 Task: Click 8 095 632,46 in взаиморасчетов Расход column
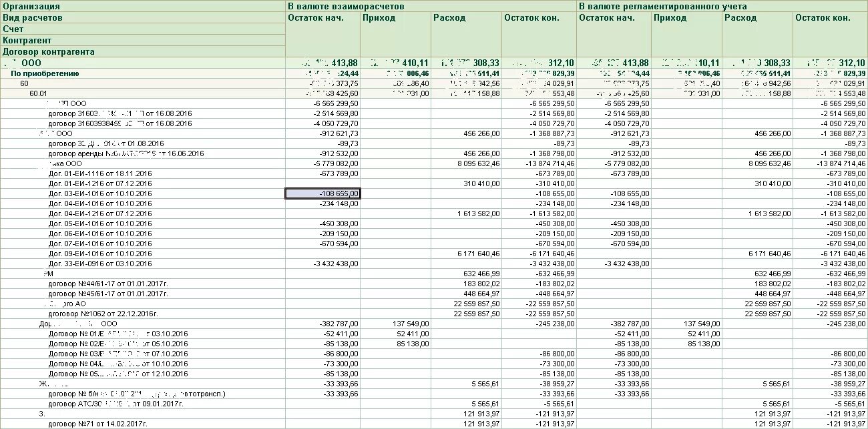466,163
